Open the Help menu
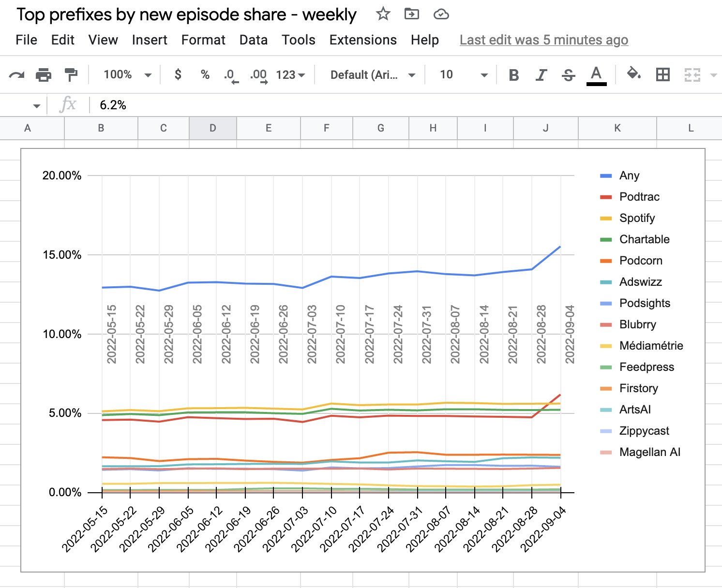Image resolution: width=722 pixels, height=588 pixels. [425, 40]
